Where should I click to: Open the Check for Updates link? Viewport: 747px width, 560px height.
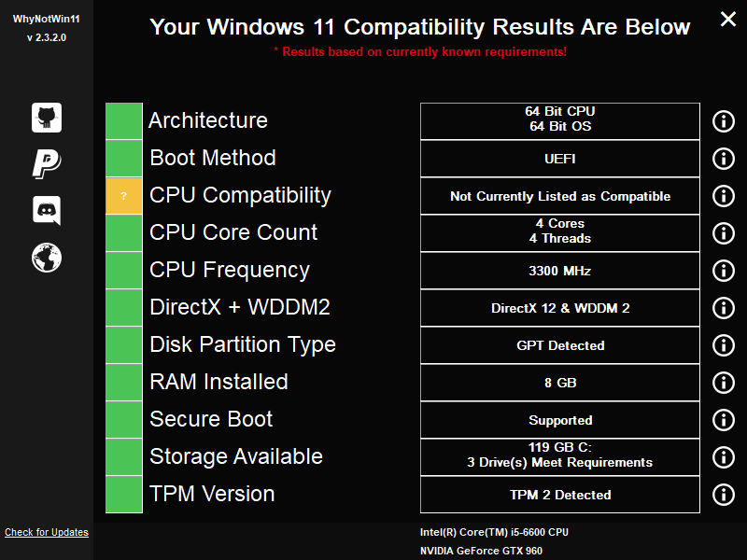pos(47,532)
